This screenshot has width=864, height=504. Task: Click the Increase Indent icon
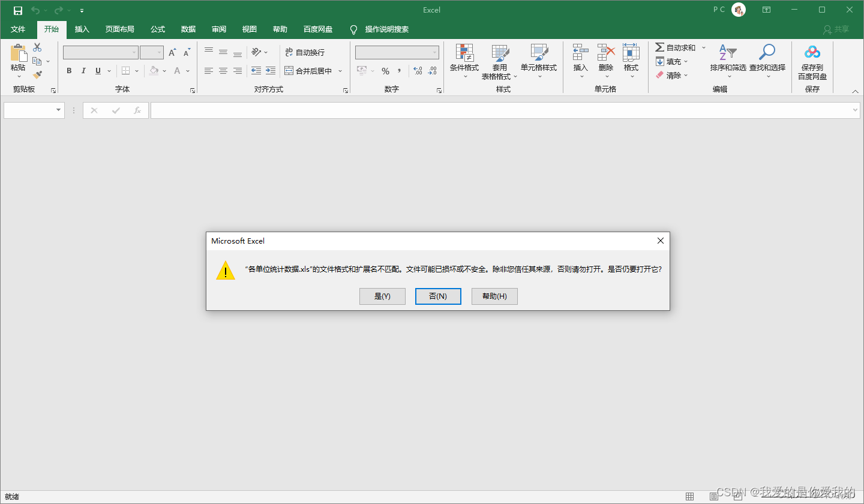(271, 71)
